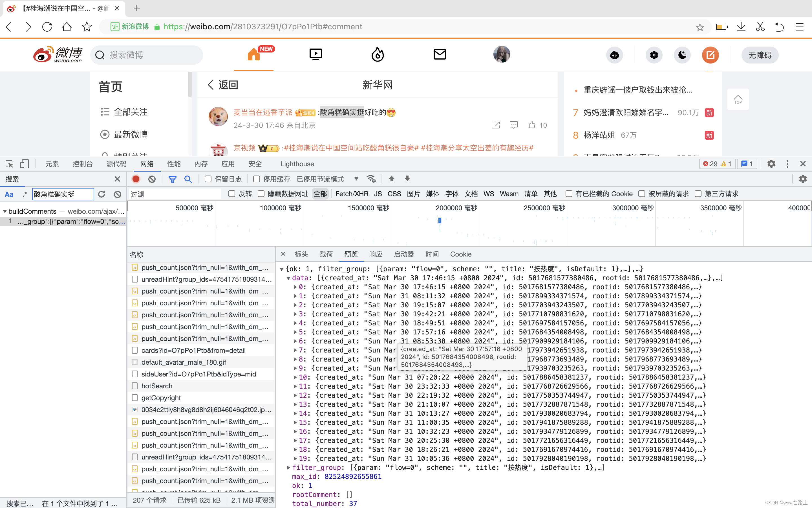
Task: Expand the filter_group node
Action: pyautogui.click(x=288, y=468)
